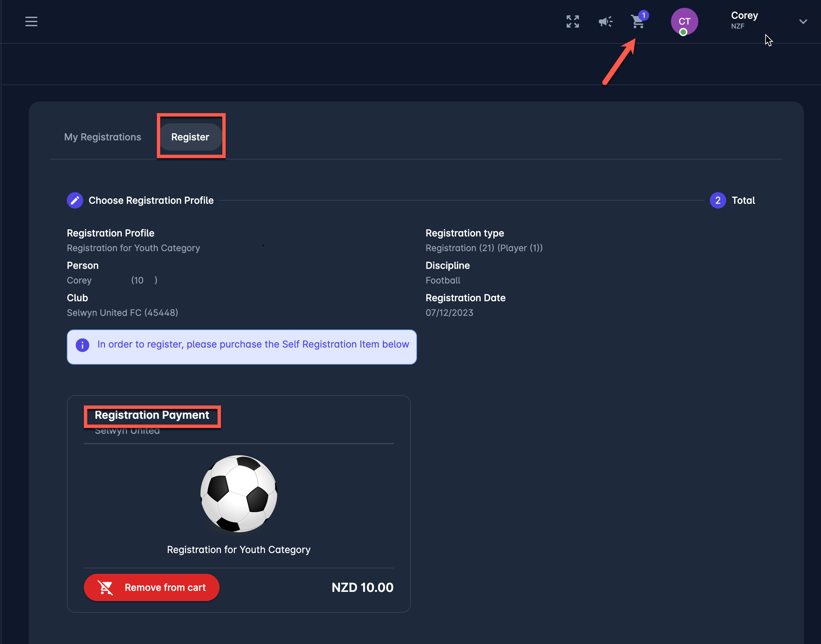Open announcements megaphone icon
Image resolution: width=821 pixels, height=644 pixels.
click(605, 21)
